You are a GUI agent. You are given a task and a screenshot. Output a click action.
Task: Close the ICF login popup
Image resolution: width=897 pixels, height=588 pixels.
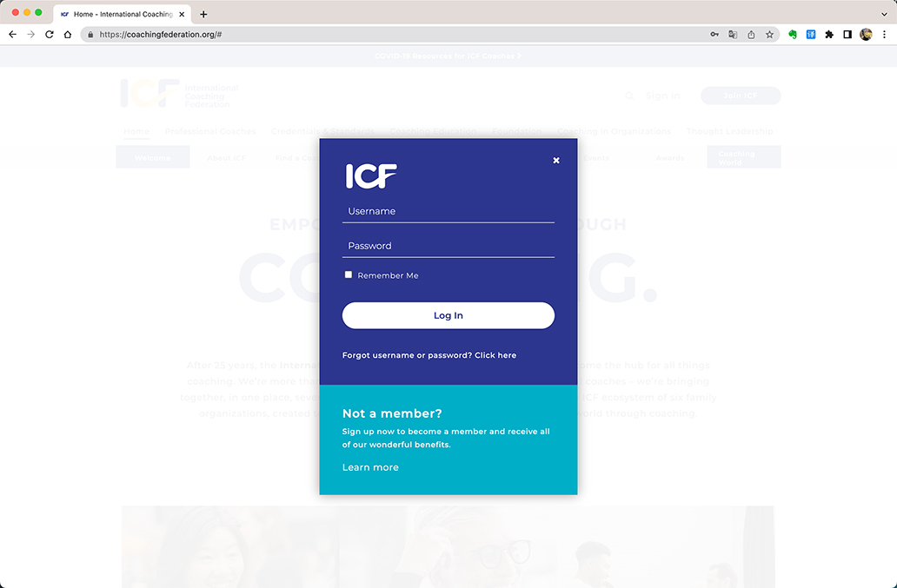point(556,161)
